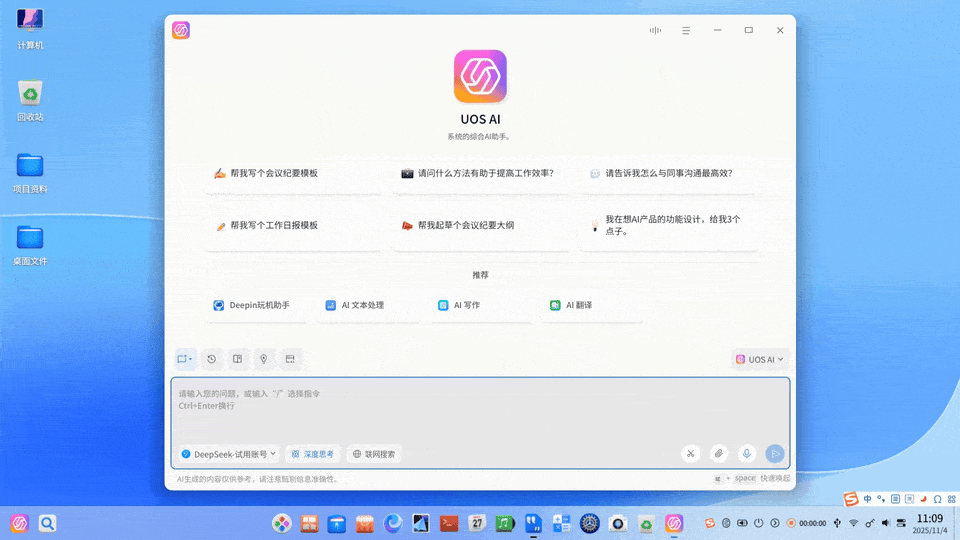Image resolution: width=960 pixels, height=540 pixels.
Task: Open the 回收站 recycle bin desktop icon
Action: point(30,100)
